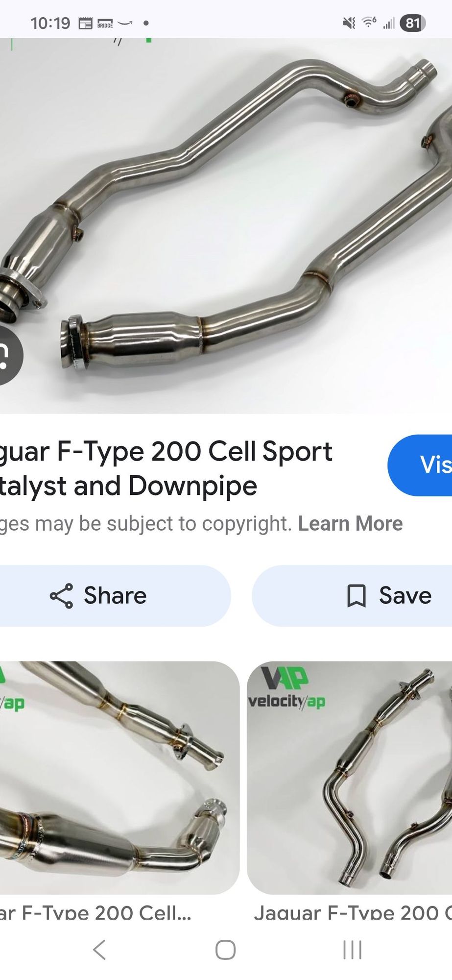Tap the calendar notification icon
452x980 pixels.
click(85, 23)
